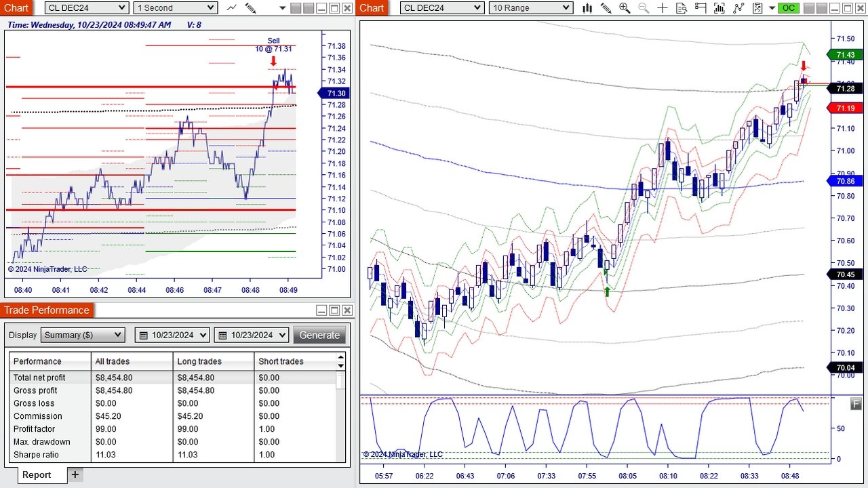Maximize the right chart window
The height and width of the screenshot is (488, 868).
point(848,8)
